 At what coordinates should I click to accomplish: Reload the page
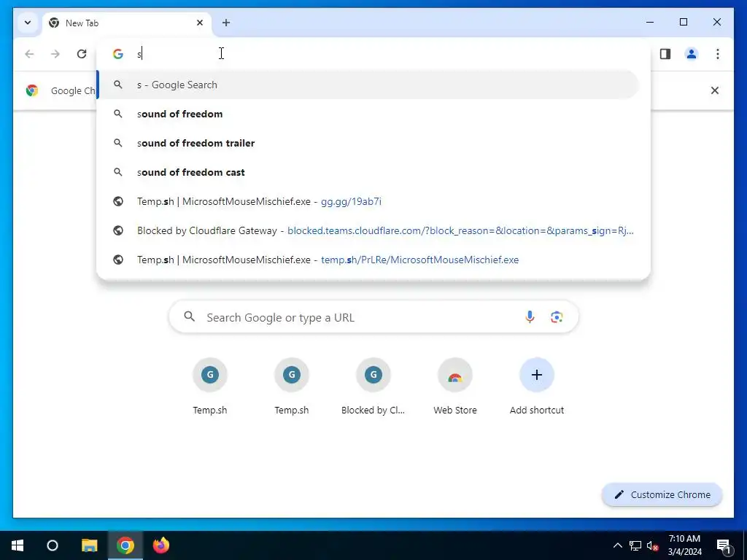tap(82, 54)
